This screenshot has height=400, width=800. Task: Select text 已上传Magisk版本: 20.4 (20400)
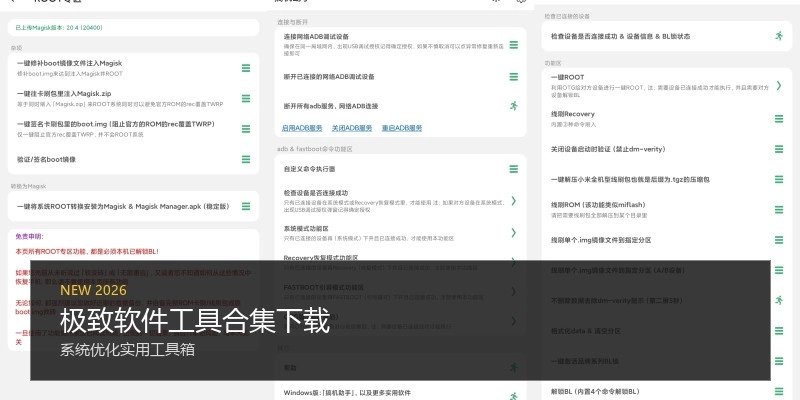(x=59, y=28)
